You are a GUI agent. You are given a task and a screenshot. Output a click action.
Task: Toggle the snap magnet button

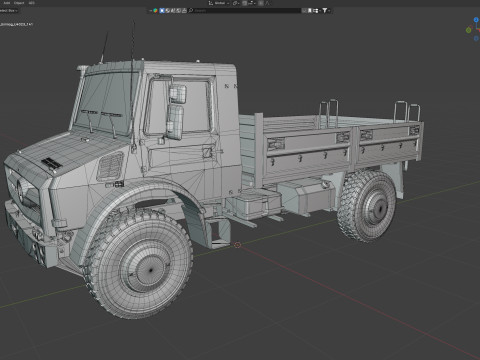tap(245, 3)
